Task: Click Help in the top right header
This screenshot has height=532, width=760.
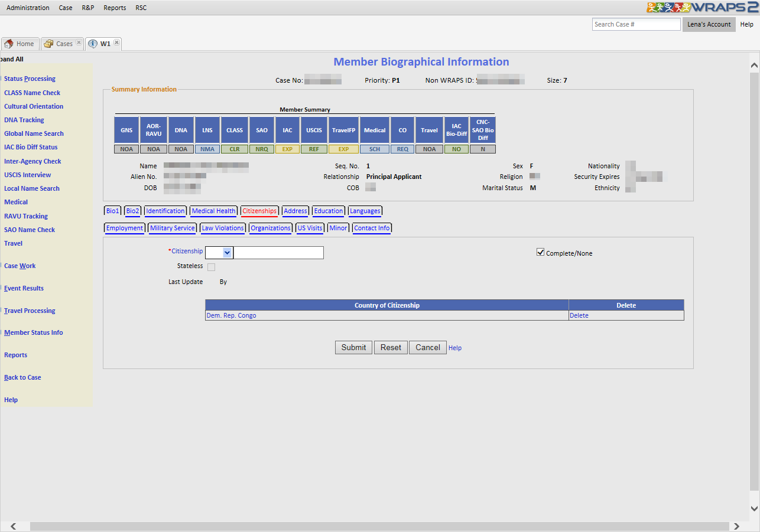Action: point(747,24)
